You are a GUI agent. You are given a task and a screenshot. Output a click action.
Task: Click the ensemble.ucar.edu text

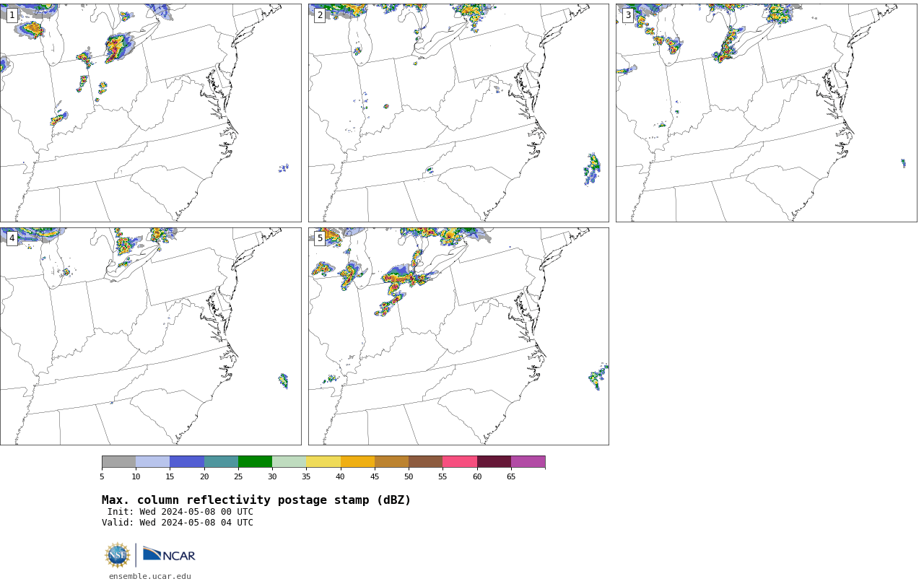coord(150,576)
